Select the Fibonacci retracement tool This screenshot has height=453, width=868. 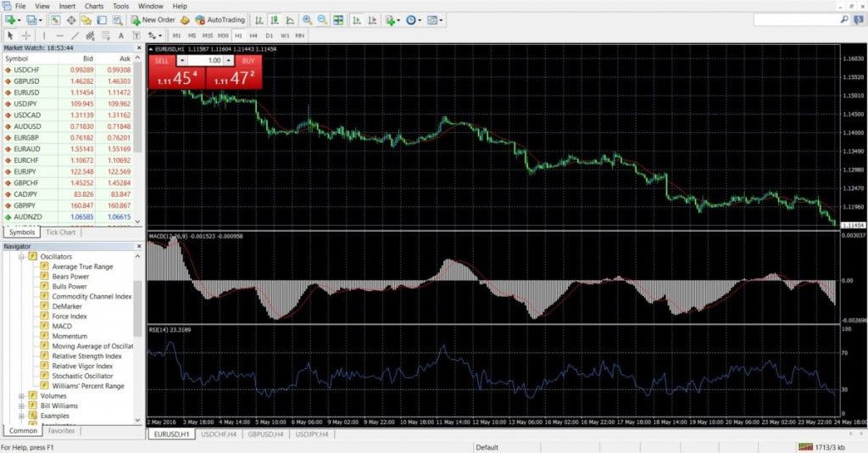[x=106, y=36]
